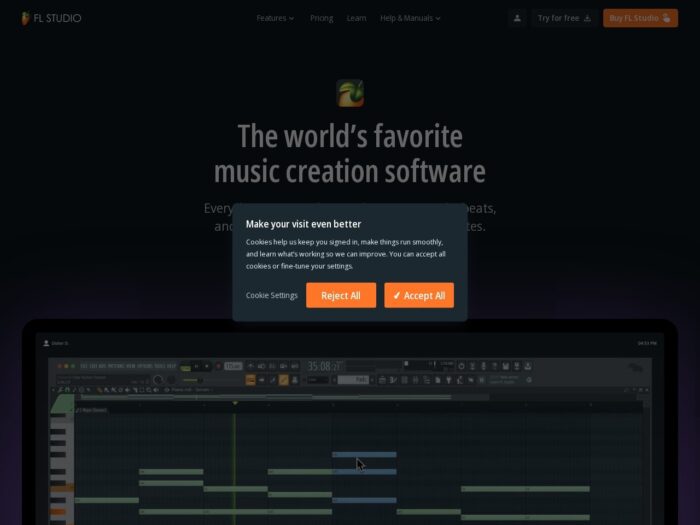
Task: Expand the Help & Manuals menu
Action: click(410, 18)
